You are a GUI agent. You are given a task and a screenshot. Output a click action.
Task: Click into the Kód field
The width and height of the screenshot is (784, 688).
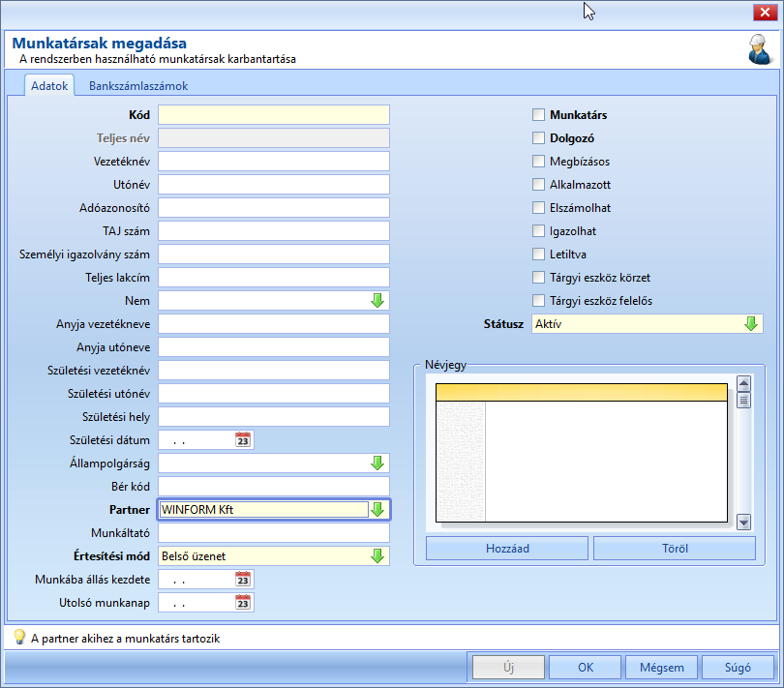(x=274, y=114)
